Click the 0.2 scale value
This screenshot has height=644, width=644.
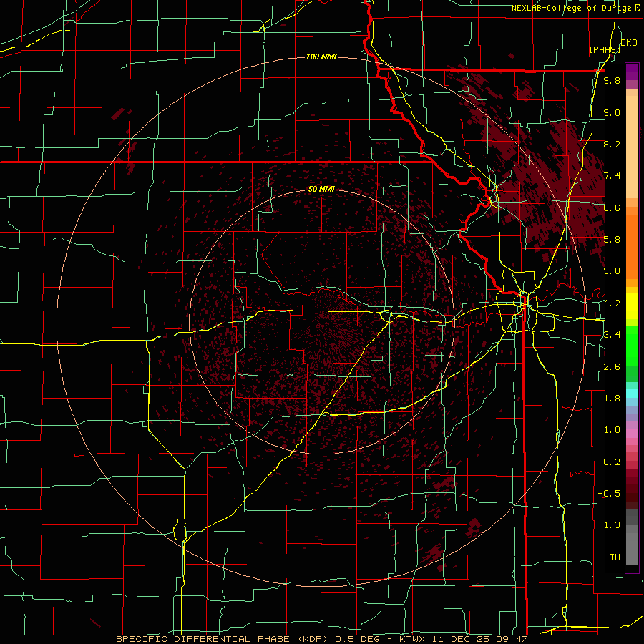pyautogui.click(x=612, y=462)
